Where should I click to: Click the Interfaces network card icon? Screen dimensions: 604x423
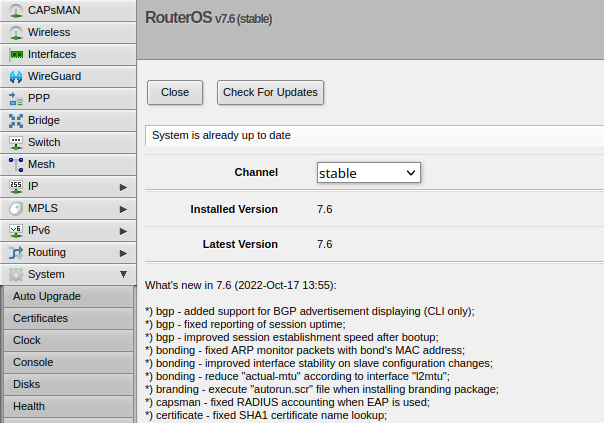[x=16, y=54]
